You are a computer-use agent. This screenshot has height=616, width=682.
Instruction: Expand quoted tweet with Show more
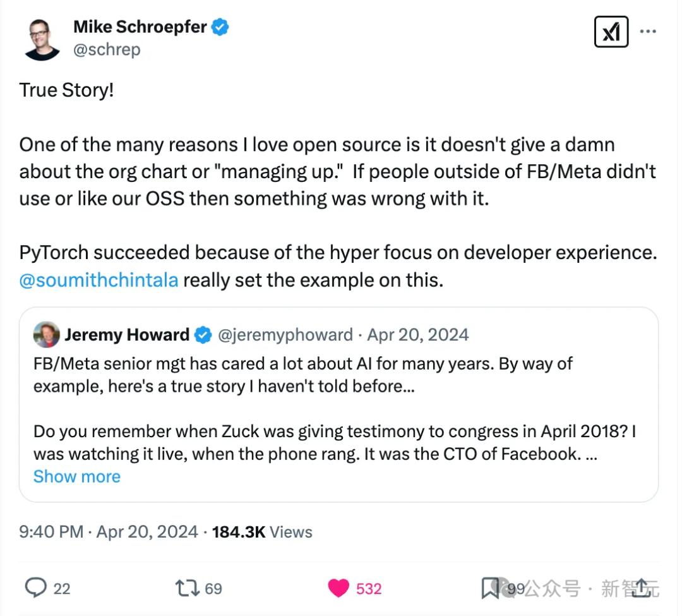tap(76, 476)
